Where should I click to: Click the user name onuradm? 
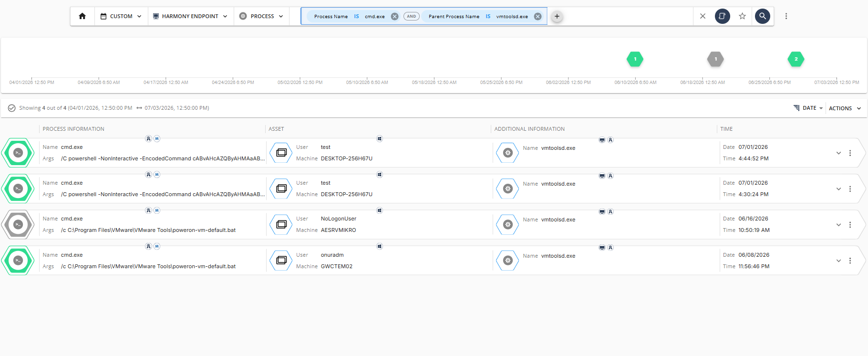point(332,255)
